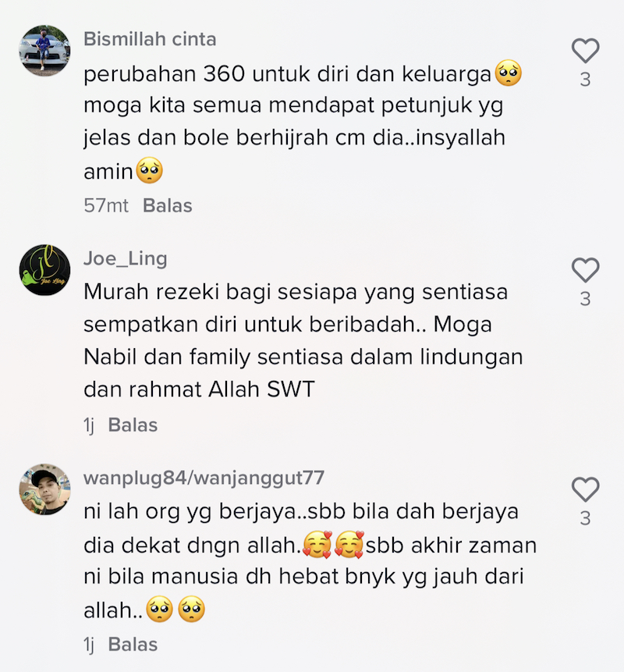Image resolution: width=624 pixels, height=672 pixels.
Task: Tap like count under wanplug84 heart
Action: click(x=585, y=518)
